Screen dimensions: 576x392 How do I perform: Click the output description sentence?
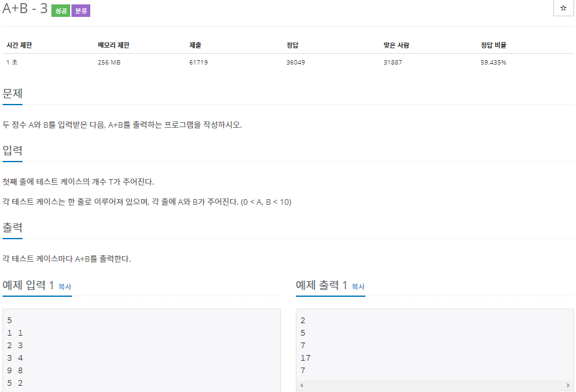(66, 259)
